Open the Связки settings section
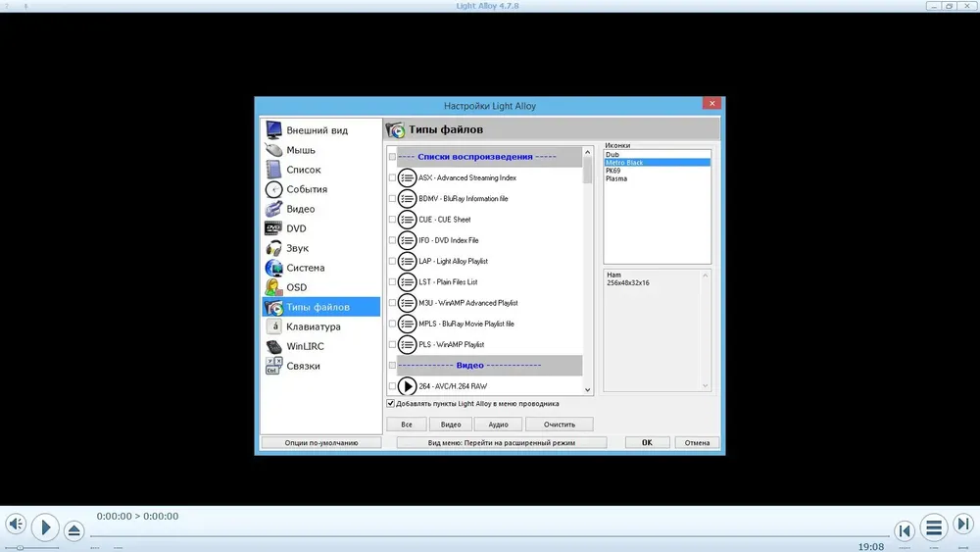Viewport: 980px width, 552px height. 320,366
